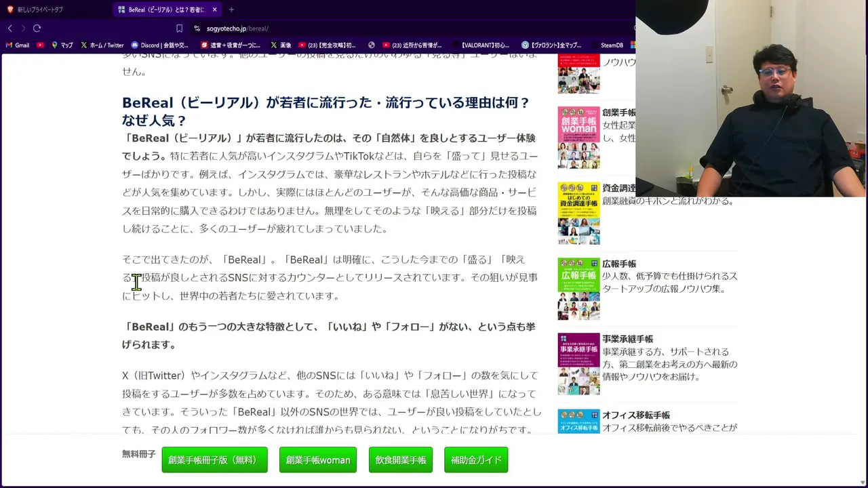868x488 pixels.
Task: Open the マップ bookmark
Action: [62, 45]
